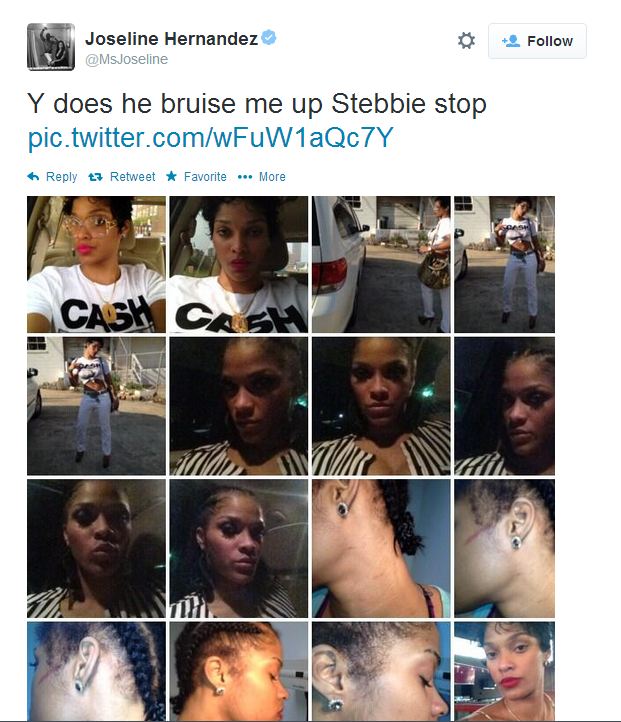Click the Favorite text label

205,177
